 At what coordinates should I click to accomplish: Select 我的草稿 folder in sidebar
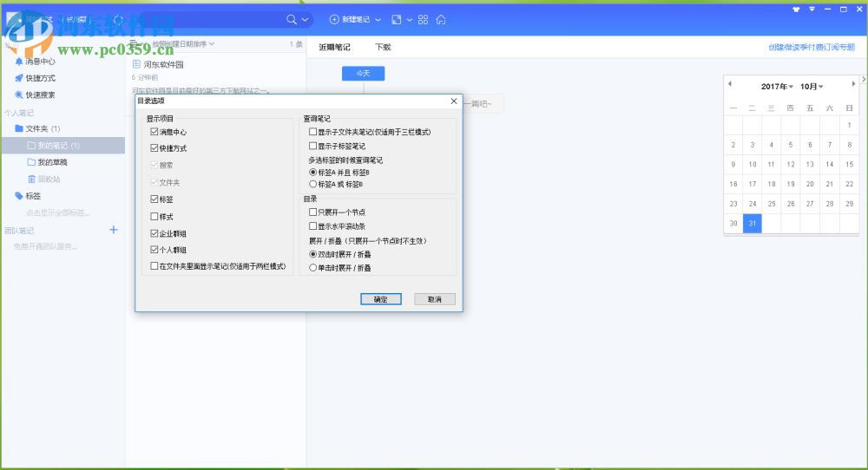[x=48, y=162]
